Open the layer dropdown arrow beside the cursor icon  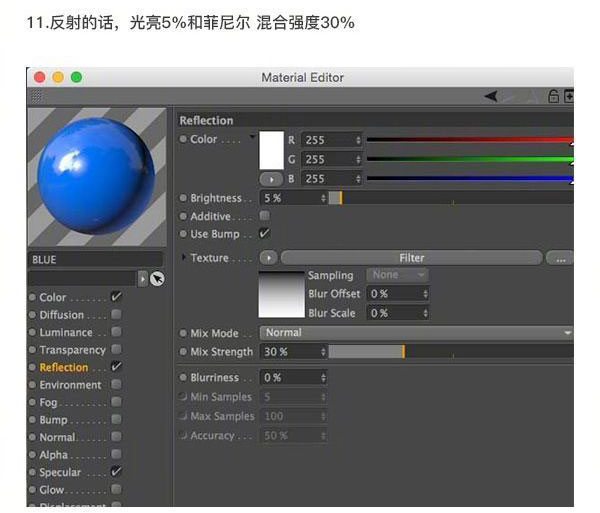(142, 279)
